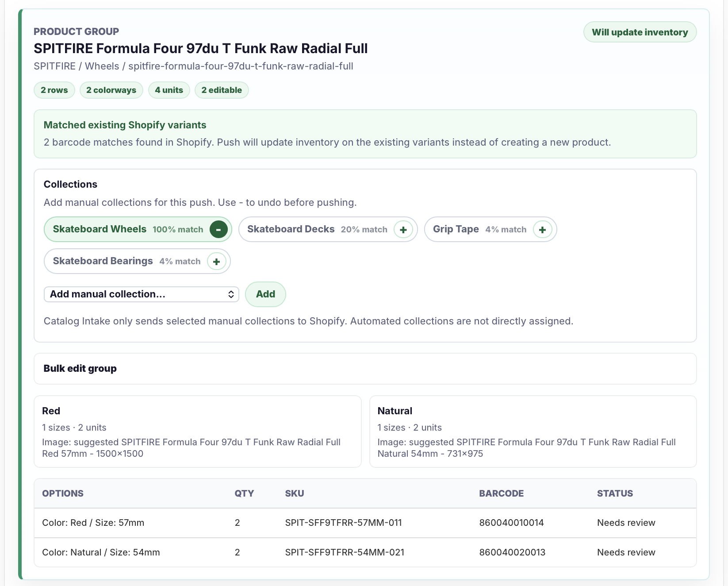Click the QTY column header

pyautogui.click(x=244, y=493)
